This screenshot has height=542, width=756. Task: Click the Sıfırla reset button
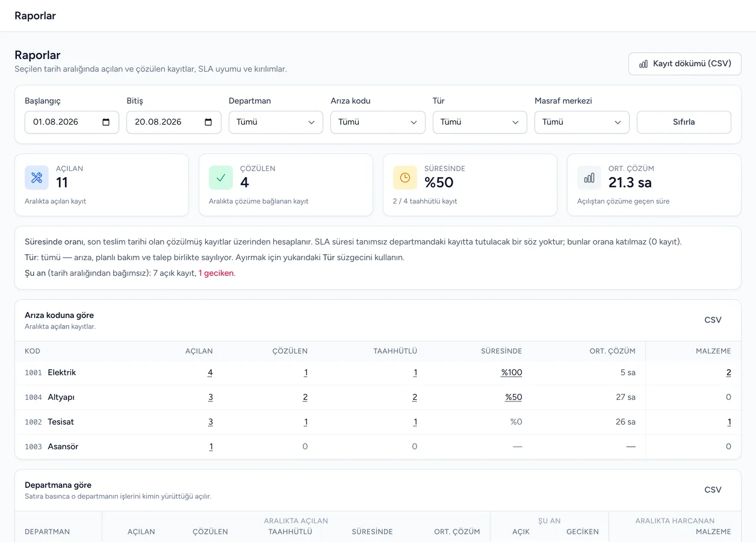tap(684, 122)
